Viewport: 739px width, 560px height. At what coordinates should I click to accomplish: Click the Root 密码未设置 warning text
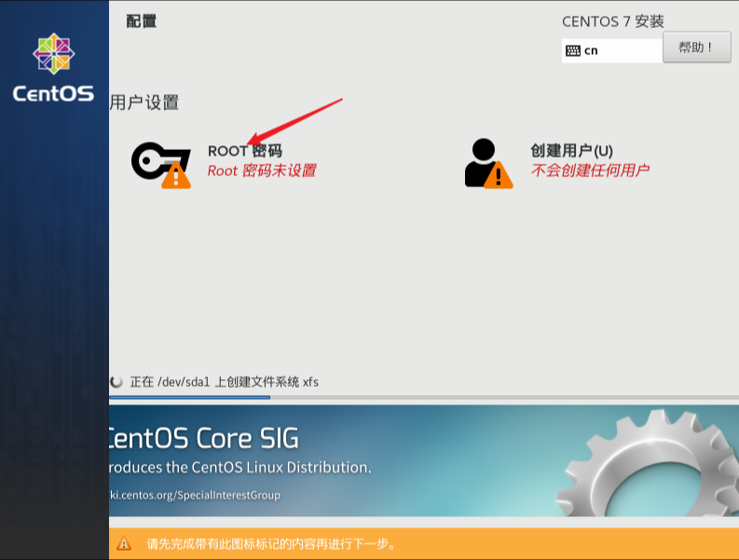click(x=262, y=171)
